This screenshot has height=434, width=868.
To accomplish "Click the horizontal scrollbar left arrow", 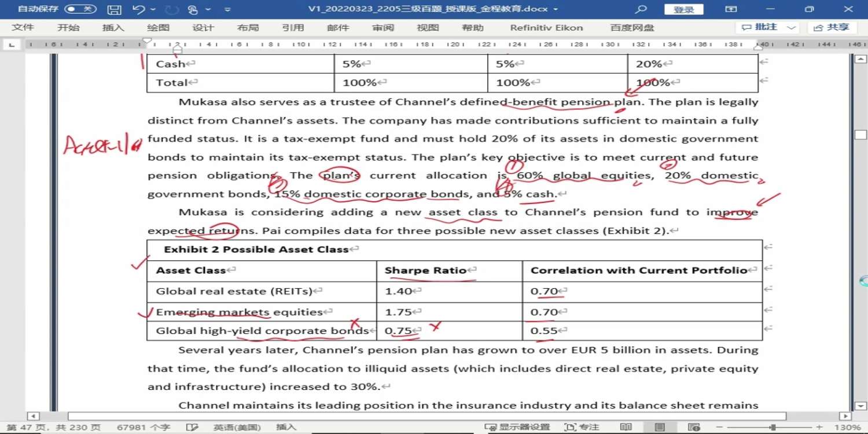I will 33,416.
